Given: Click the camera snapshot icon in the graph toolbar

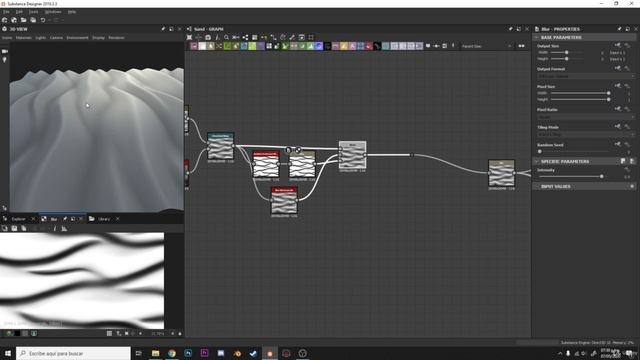Looking at the screenshot, I should tap(208, 37).
